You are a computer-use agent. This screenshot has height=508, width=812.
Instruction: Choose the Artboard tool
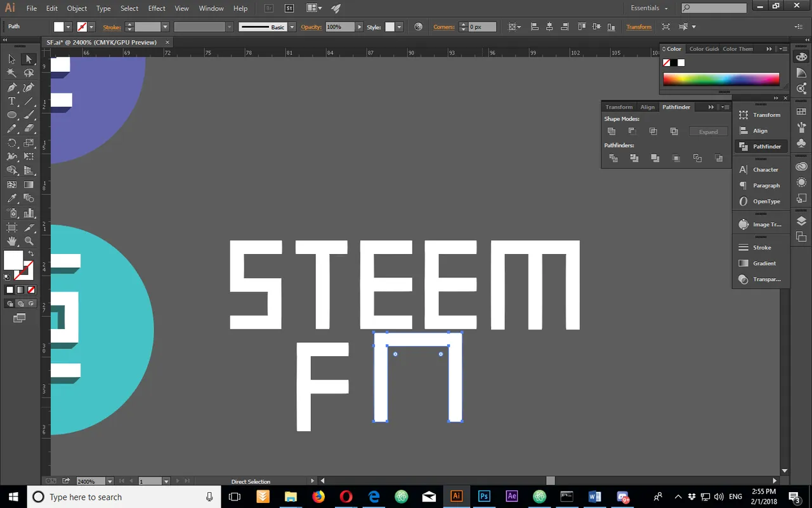point(11,227)
